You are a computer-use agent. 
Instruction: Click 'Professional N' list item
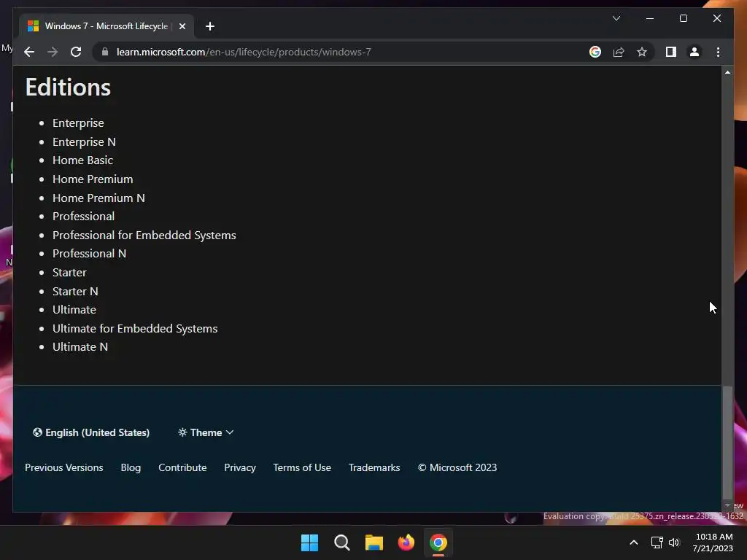point(89,253)
